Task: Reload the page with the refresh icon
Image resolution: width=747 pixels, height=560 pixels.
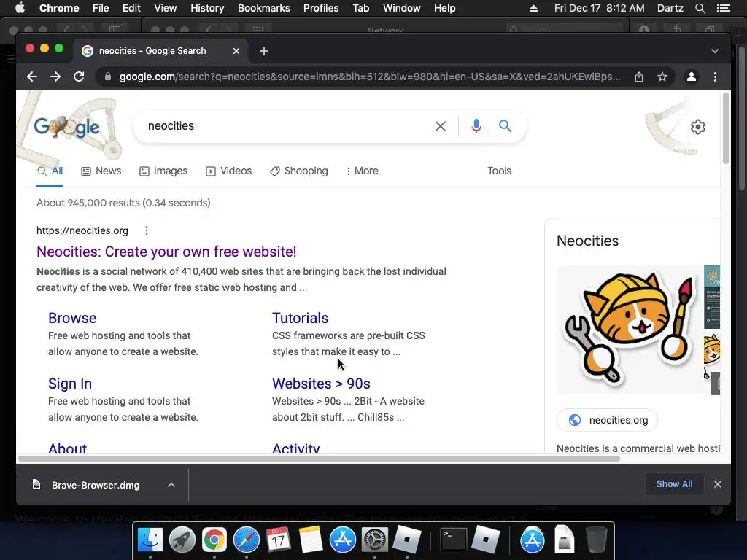Action: pyautogui.click(x=79, y=77)
